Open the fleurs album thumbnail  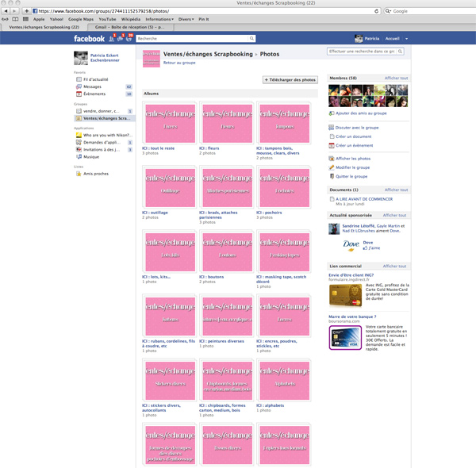coord(227,123)
